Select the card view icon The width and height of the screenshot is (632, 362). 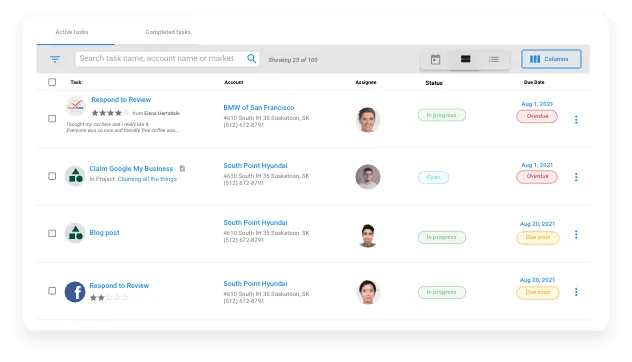tap(465, 59)
